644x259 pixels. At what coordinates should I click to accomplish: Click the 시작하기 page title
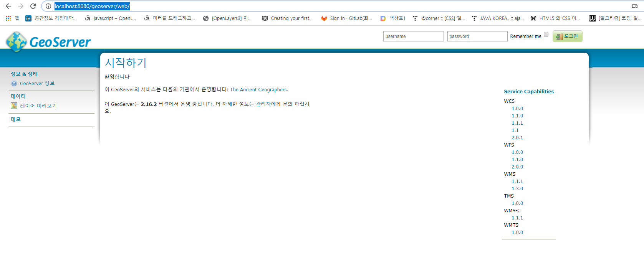tap(126, 63)
